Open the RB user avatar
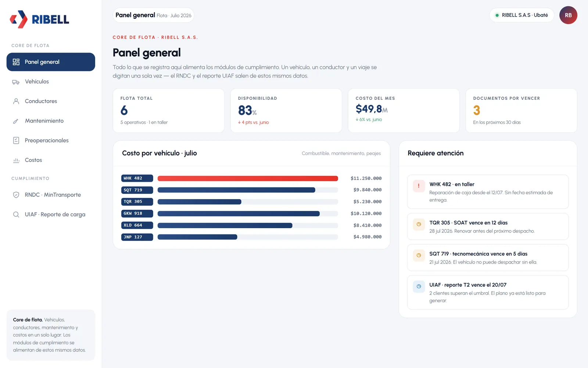The width and height of the screenshot is (588, 368). pos(568,15)
